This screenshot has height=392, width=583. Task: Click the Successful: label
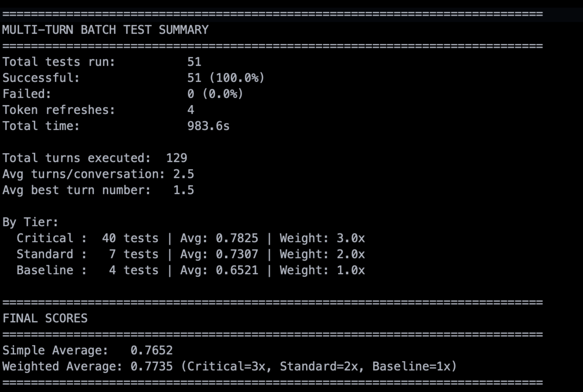[x=41, y=78]
